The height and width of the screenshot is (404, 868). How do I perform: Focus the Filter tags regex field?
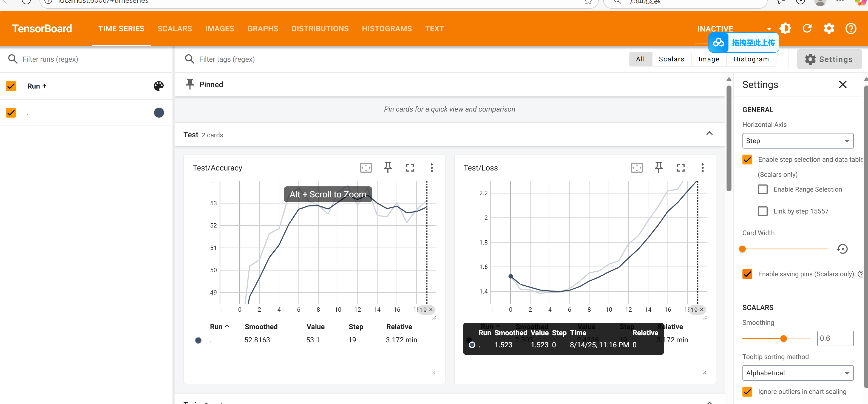pos(404,59)
